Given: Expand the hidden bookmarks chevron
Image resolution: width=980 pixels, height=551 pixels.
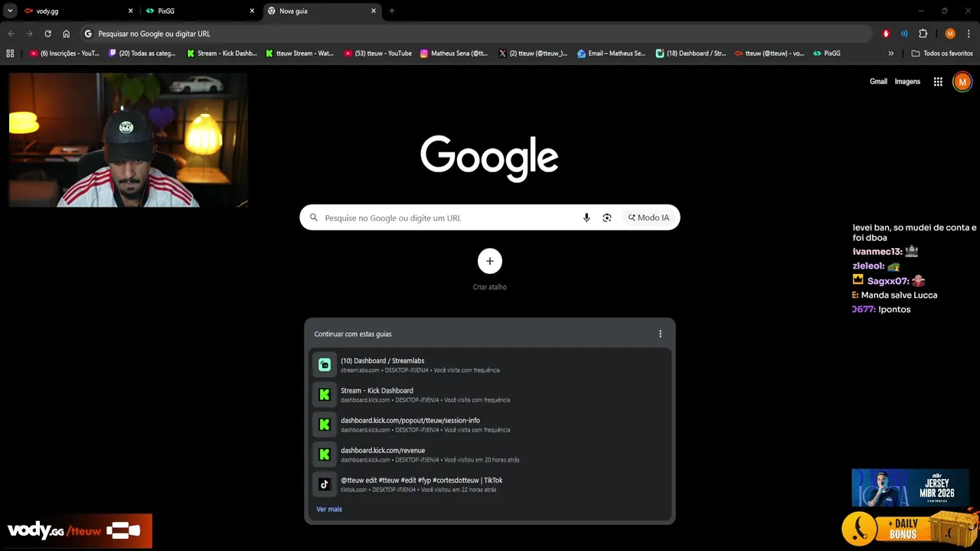Looking at the screenshot, I should (x=890, y=54).
